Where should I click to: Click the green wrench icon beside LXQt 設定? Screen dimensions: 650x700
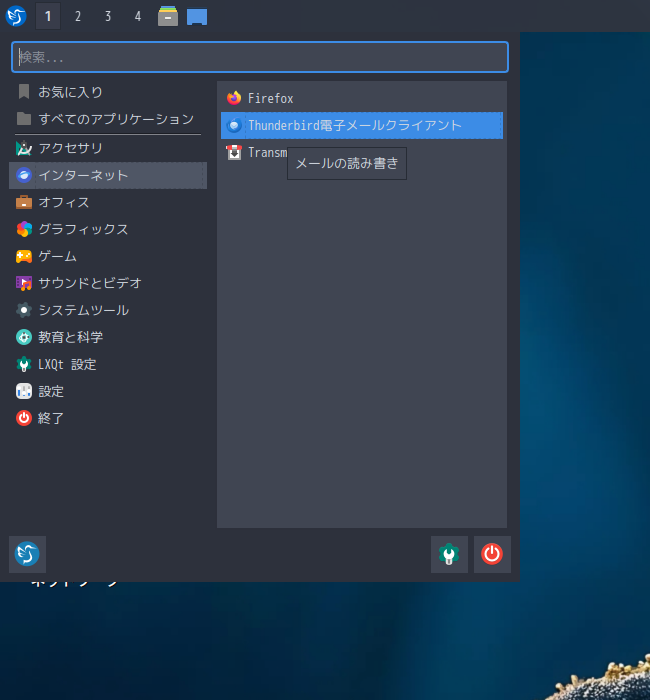point(24,364)
